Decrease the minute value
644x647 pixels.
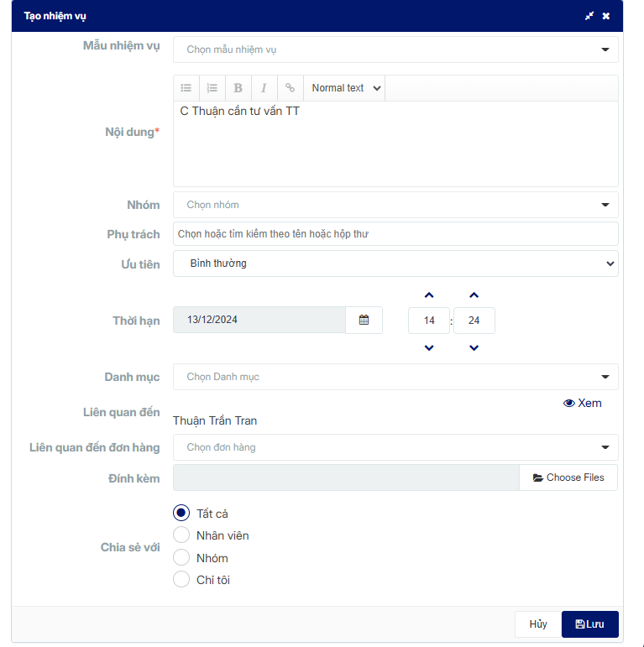(x=474, y=348)
